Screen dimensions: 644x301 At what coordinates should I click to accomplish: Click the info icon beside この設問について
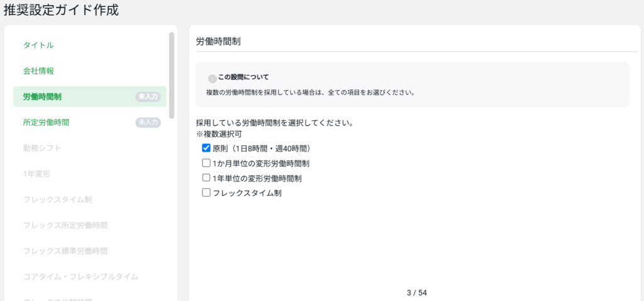[212, 79]
